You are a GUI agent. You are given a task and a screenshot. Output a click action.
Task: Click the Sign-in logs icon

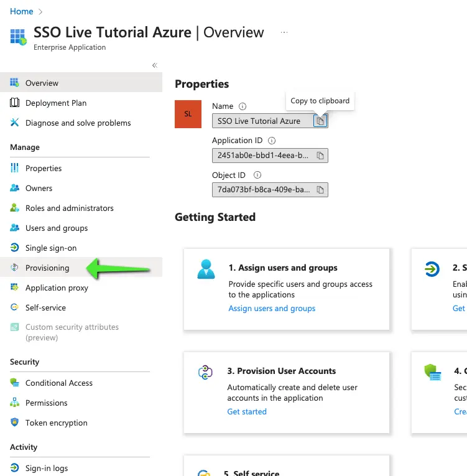14,467
